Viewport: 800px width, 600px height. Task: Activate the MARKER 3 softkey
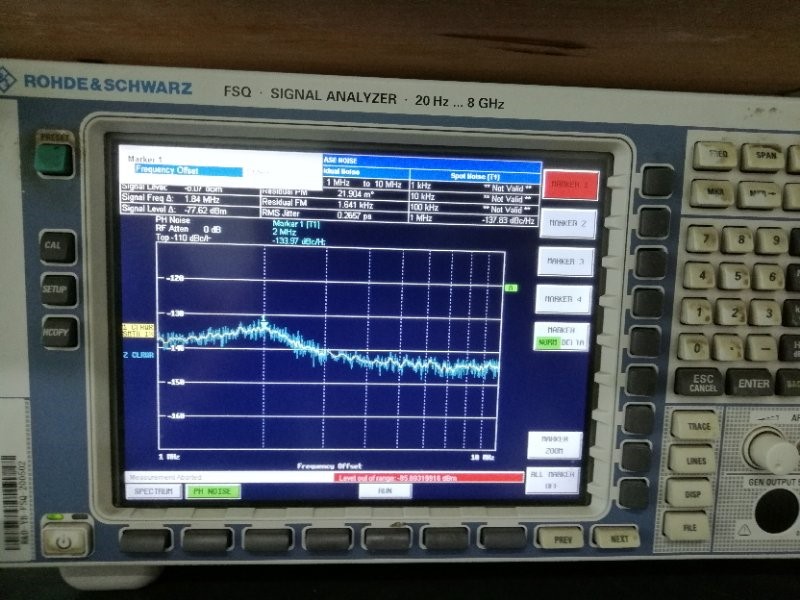565,261
